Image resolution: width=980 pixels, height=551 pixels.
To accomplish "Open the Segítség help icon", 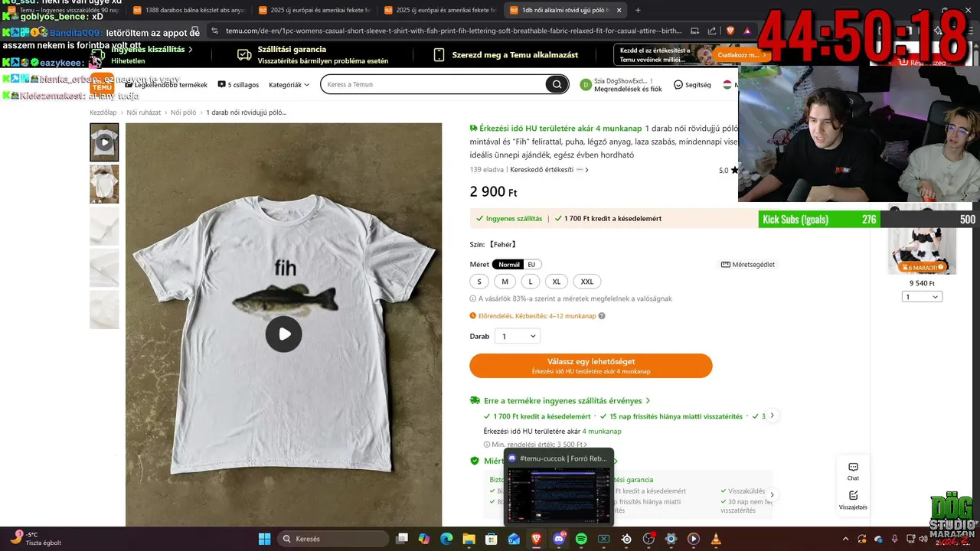I will pyautogui.click(x=692, y=85).
